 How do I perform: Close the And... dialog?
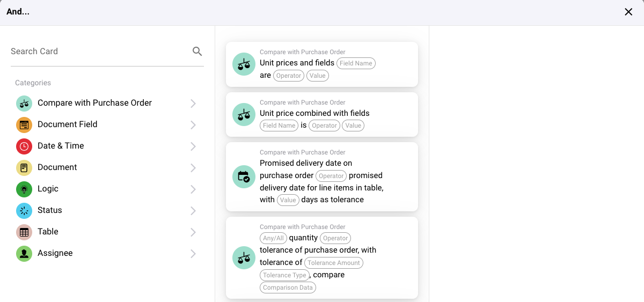[x=628, y=12]
